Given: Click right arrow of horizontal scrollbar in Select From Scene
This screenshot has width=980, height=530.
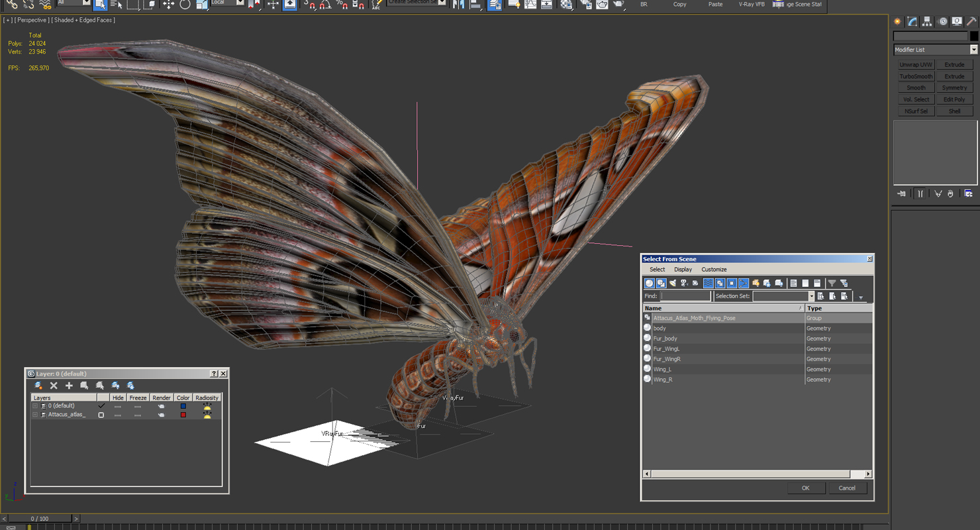Looking at the screenshot, I should pos(868,474).
